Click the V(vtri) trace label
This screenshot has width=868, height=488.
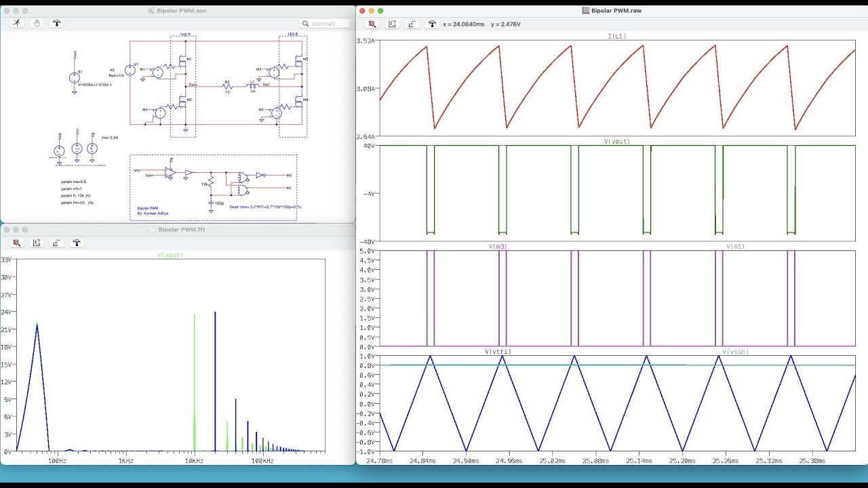(x=498, y=352)
